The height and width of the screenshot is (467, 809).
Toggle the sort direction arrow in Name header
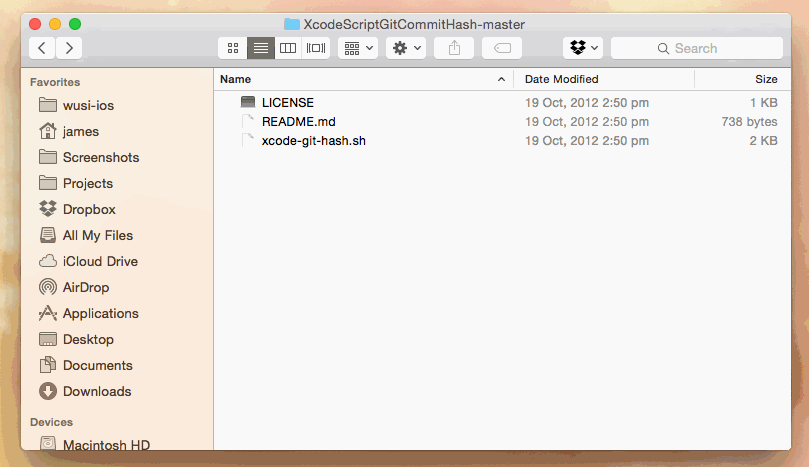pyautogui.click(x=501, y=79)
